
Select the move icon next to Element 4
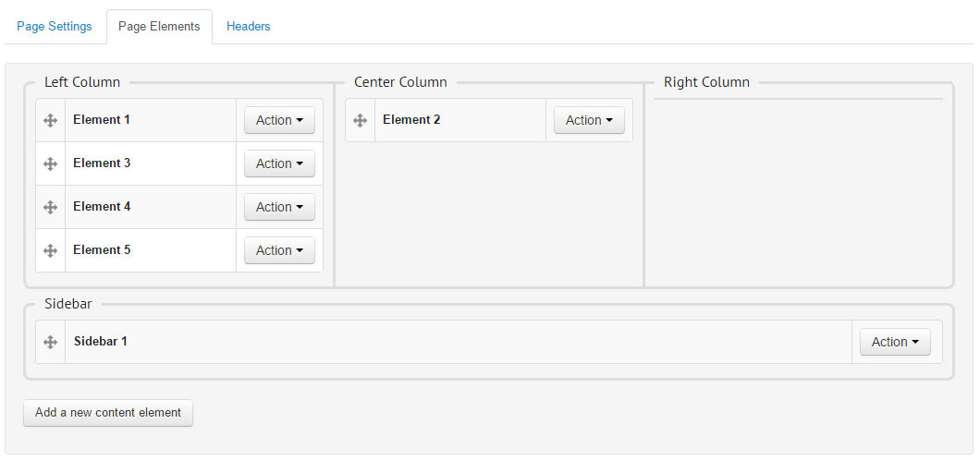click(x=51, y=207)
